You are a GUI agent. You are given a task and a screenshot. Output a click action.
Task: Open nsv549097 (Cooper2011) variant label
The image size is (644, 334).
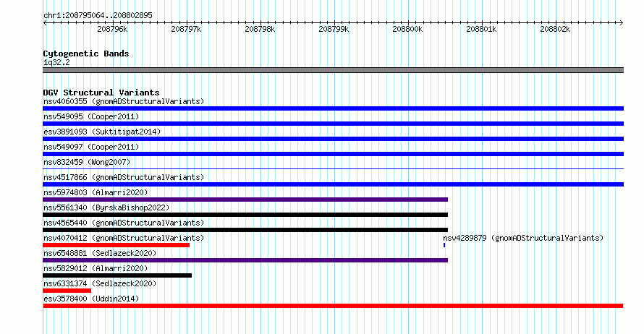(91, 147)
